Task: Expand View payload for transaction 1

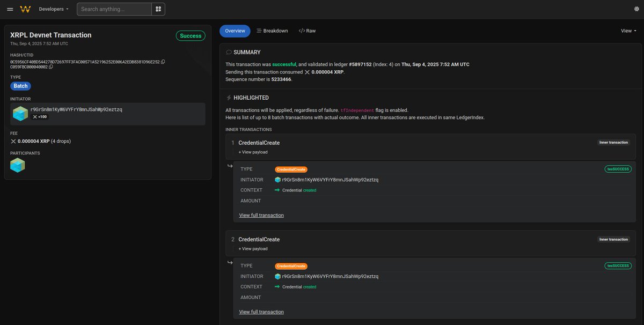Action: point(253,152)
